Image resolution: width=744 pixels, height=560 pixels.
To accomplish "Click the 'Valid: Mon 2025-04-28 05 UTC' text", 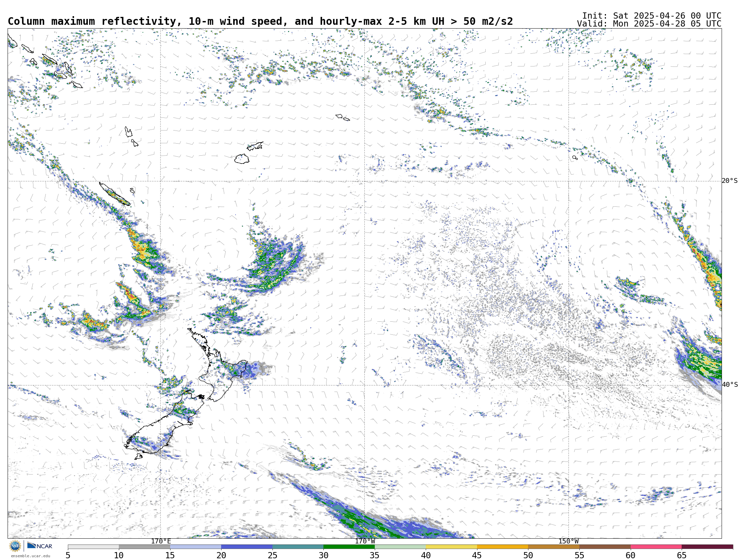I will point(649,24).
